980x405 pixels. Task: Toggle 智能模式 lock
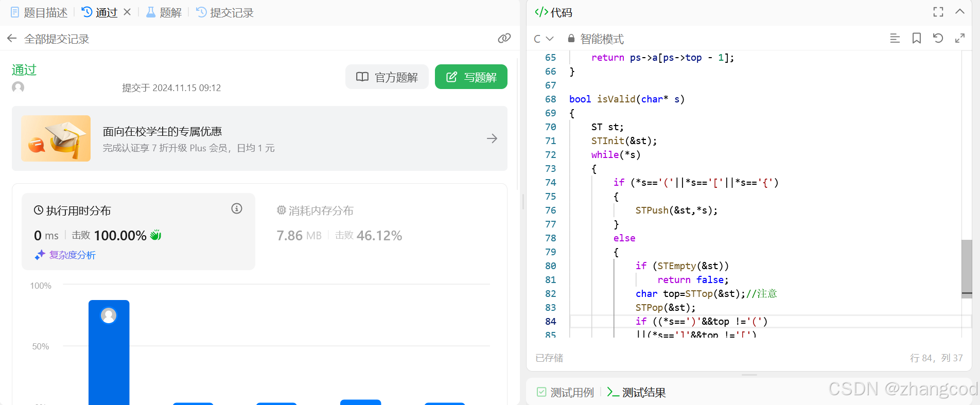coord(596,39)
